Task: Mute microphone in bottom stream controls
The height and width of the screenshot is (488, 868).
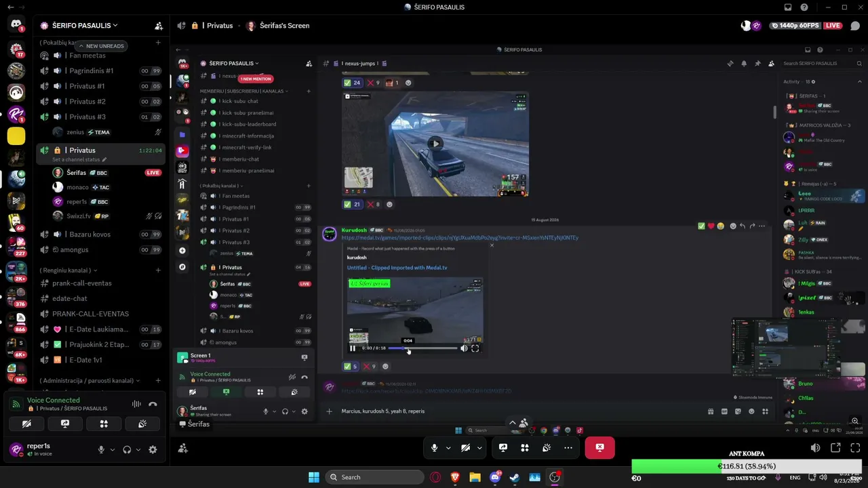Action: click(435, 448)
